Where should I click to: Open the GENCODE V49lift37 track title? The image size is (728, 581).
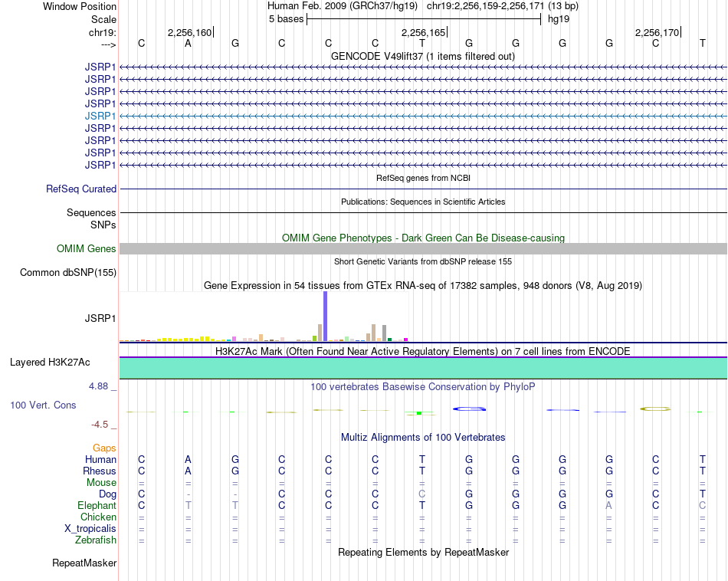422,56
